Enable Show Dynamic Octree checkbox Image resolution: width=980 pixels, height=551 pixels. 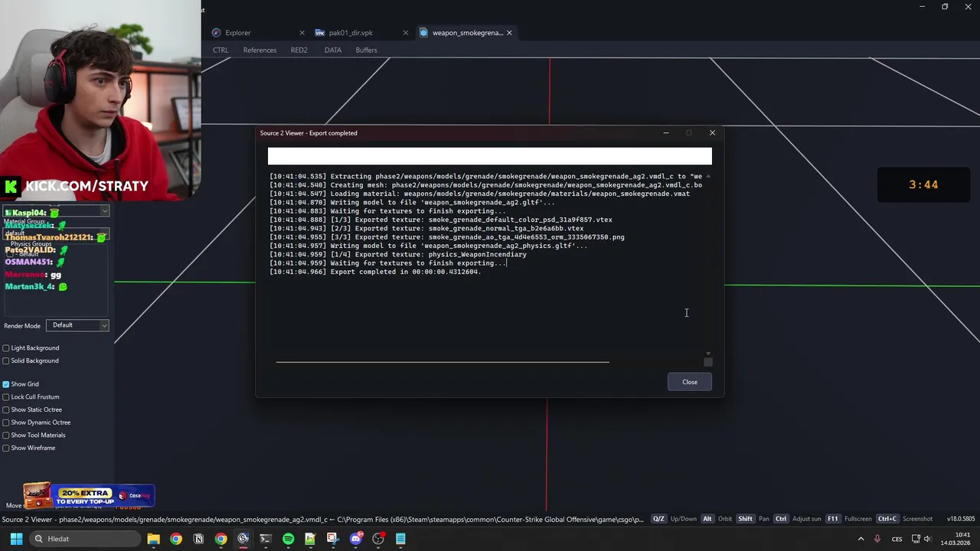6,422
